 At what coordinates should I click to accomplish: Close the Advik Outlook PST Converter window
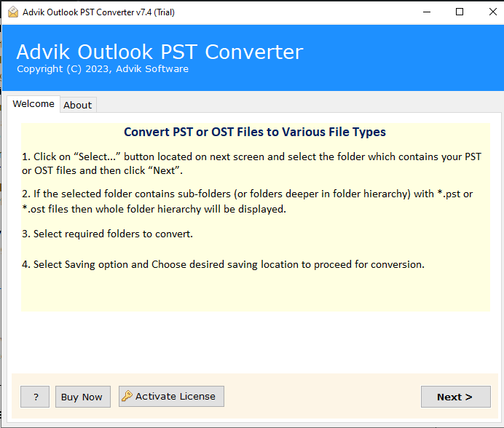point(492,12)
